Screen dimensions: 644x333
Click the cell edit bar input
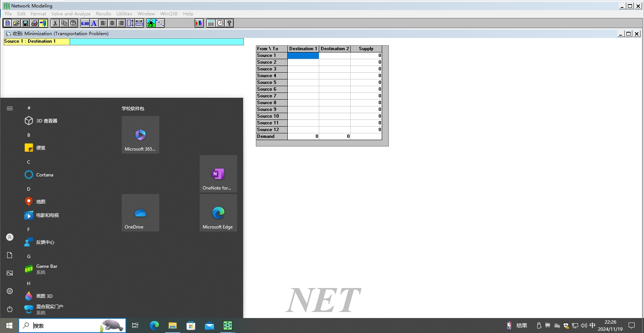pyautogui.click(x=157, y=42)
